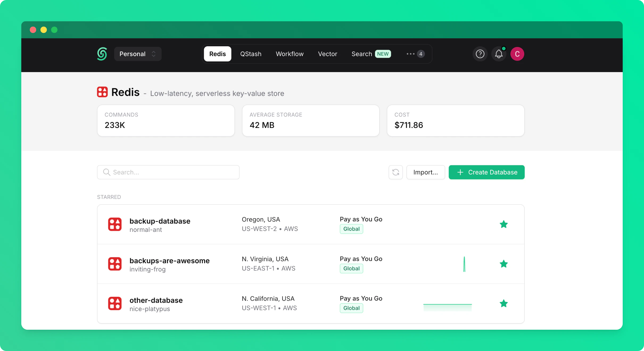This screenshot has width=644, height=351.
Task: Unstar the backups-are-awesome database
Action: 503,264
